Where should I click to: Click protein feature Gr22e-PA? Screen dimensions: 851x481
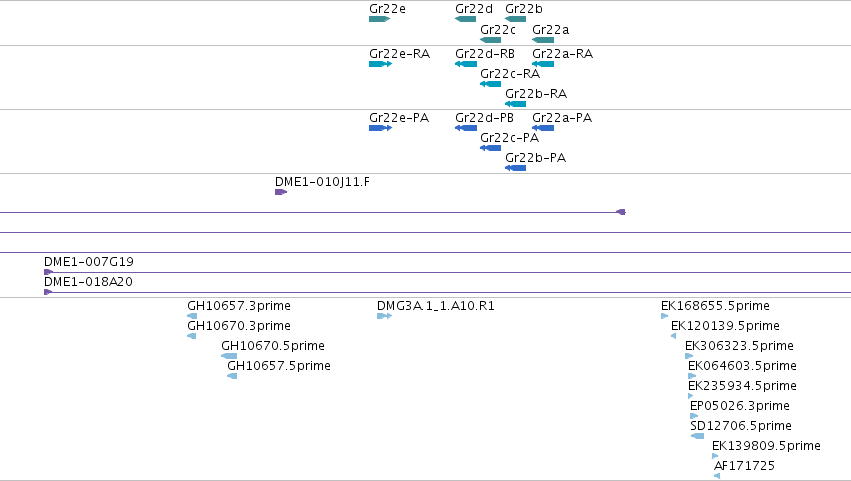[x=380, y=128]
